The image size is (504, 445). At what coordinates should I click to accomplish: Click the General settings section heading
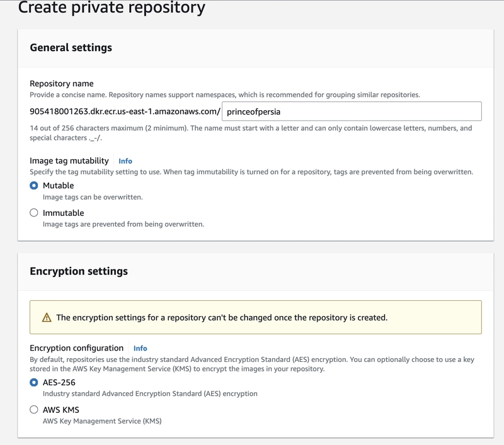coord(71,48)
